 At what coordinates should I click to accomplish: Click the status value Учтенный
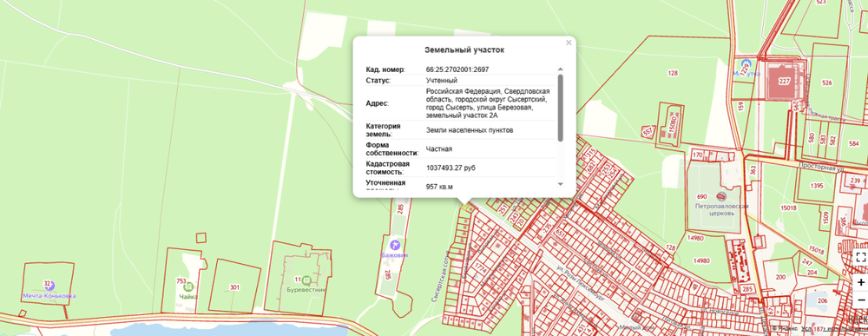coord(442,80)
